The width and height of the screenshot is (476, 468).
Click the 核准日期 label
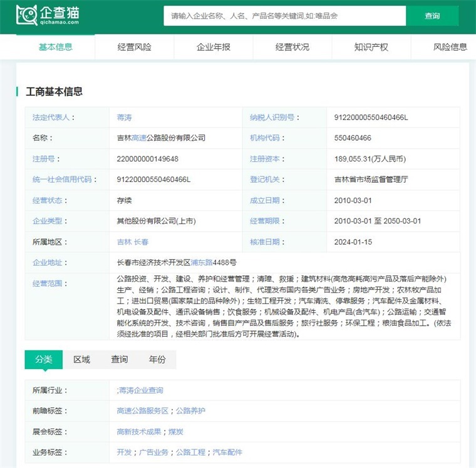(265, 242)
